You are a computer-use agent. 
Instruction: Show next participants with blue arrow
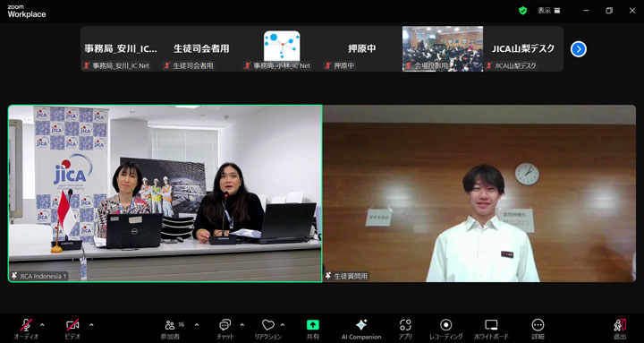coord(579,49)
